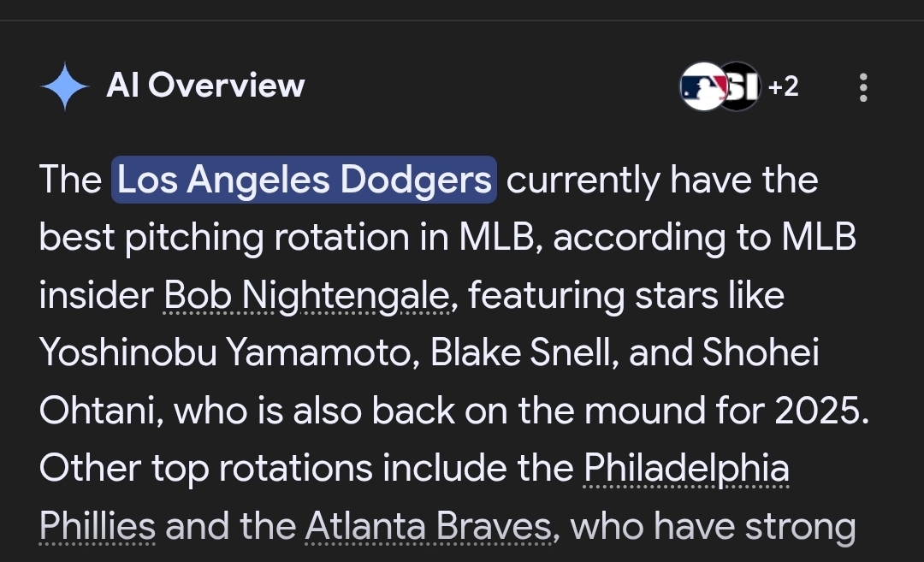Click the word Ohtani
Screen dimensions: 924x562
98,411
